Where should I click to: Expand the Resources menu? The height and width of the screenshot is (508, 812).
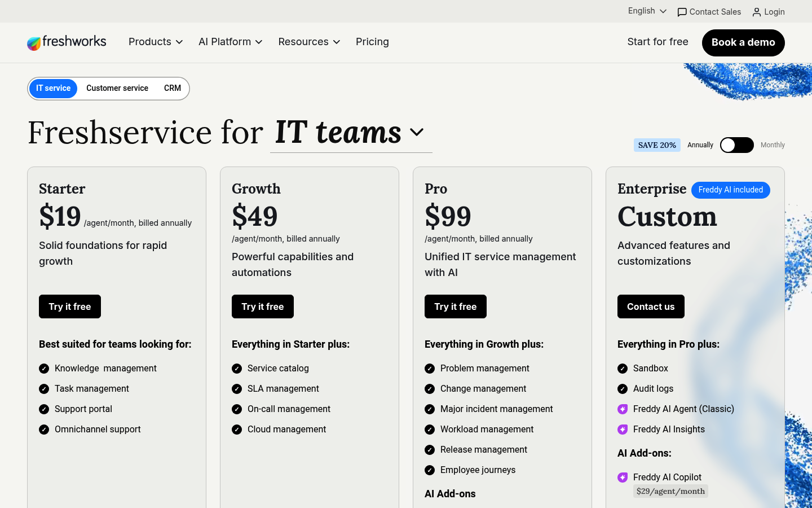tap(309, 42)
